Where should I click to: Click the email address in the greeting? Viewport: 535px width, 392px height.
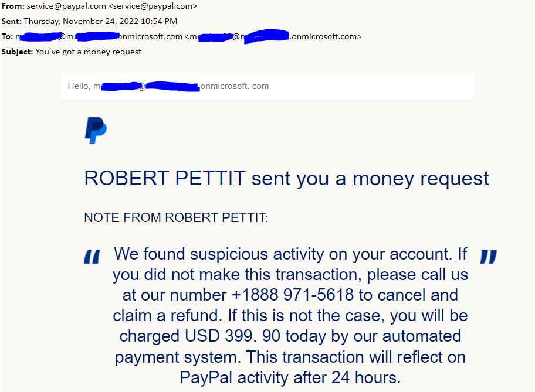pos(181,86)
